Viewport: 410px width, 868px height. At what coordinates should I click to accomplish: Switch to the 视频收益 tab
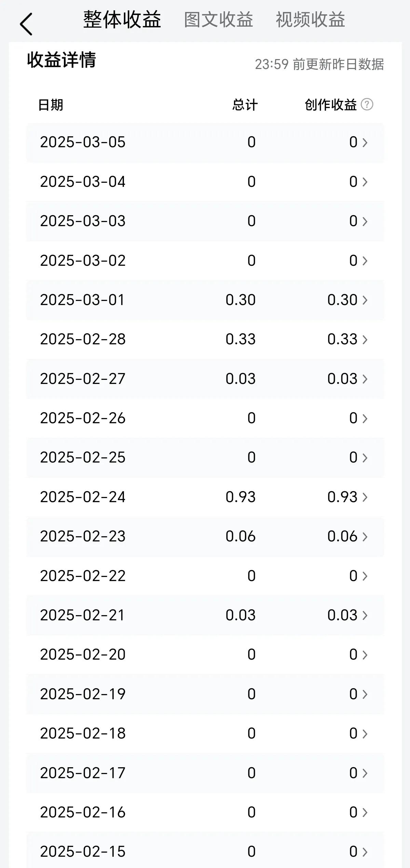coord(310,19)
